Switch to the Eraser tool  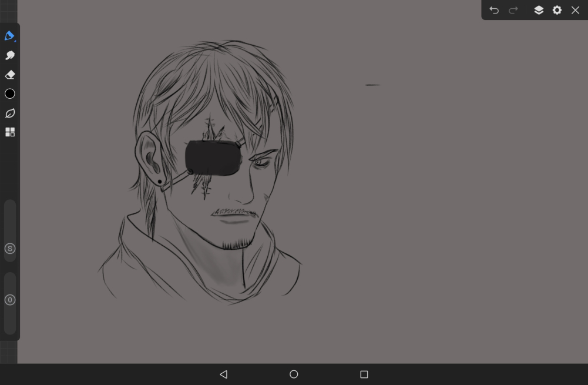9,75
